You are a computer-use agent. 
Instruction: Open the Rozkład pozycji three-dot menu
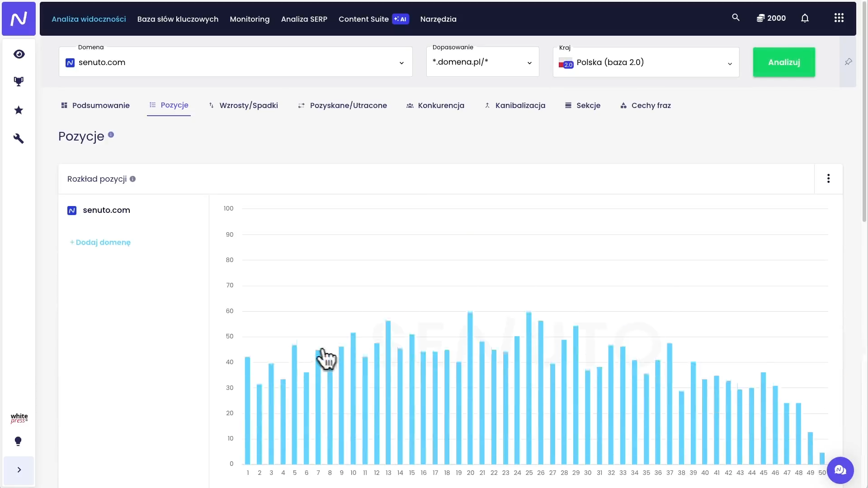(x=828, y=179)
